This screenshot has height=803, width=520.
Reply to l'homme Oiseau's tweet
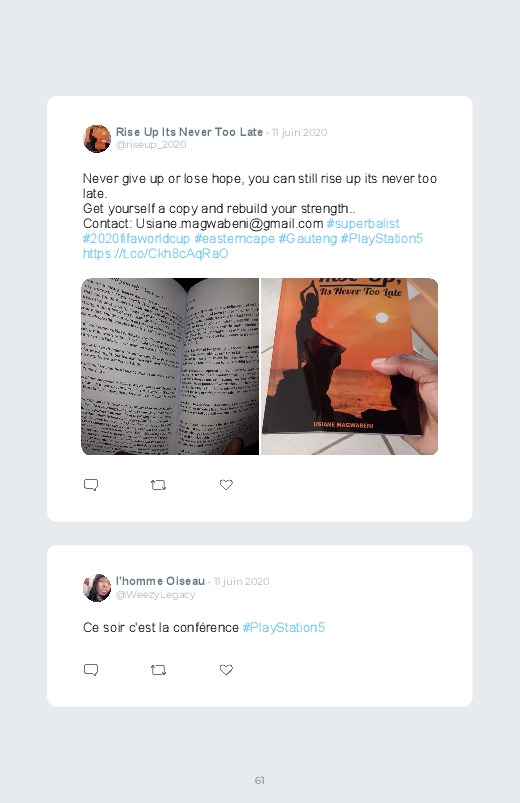(91, 669)
